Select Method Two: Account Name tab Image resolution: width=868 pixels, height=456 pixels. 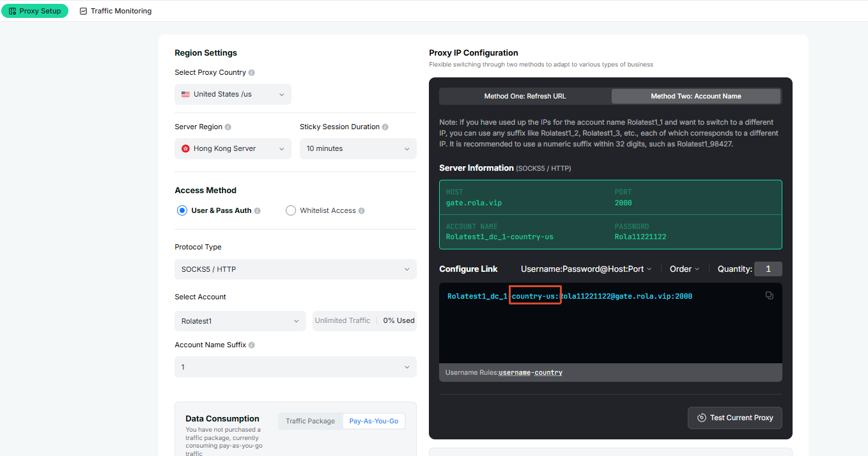click(x=696, y=96)
